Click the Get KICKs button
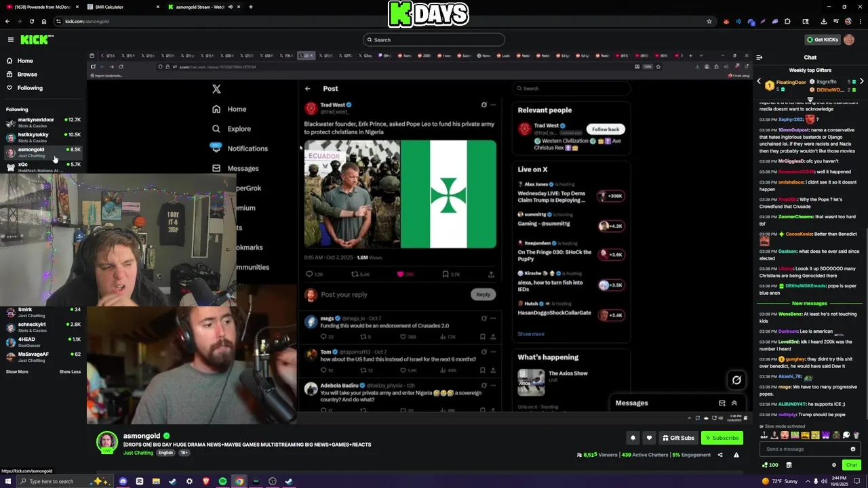The image size is (868, 488). tap(823, 40)
